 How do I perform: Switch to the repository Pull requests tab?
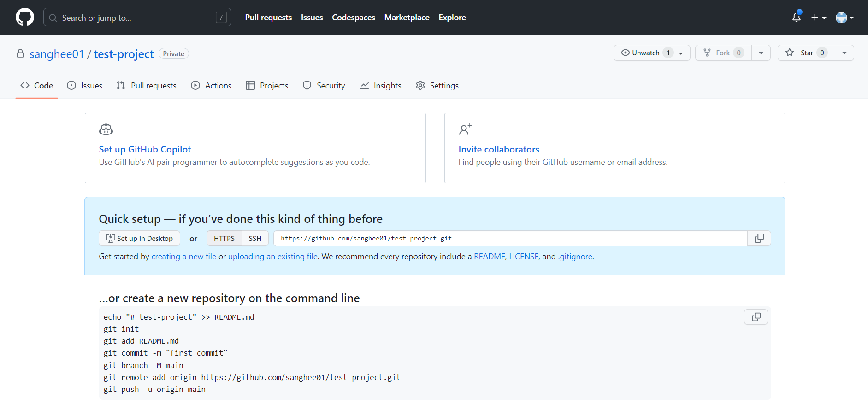coord(147,86)
